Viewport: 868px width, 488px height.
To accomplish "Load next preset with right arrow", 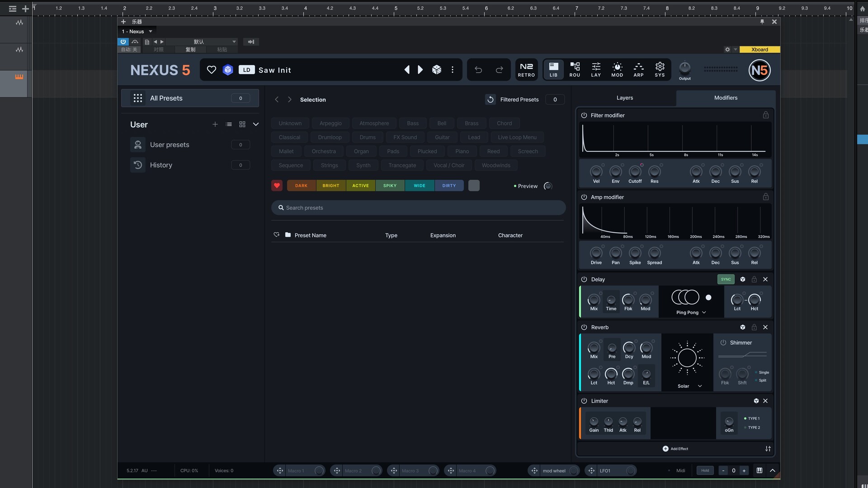I will click(x=420, y=70).
